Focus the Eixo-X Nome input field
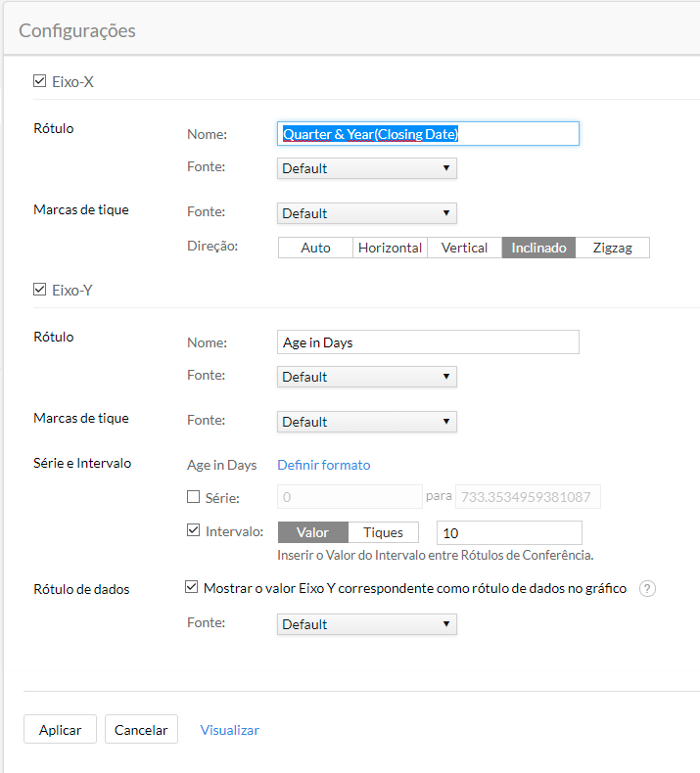 (428, 134)
